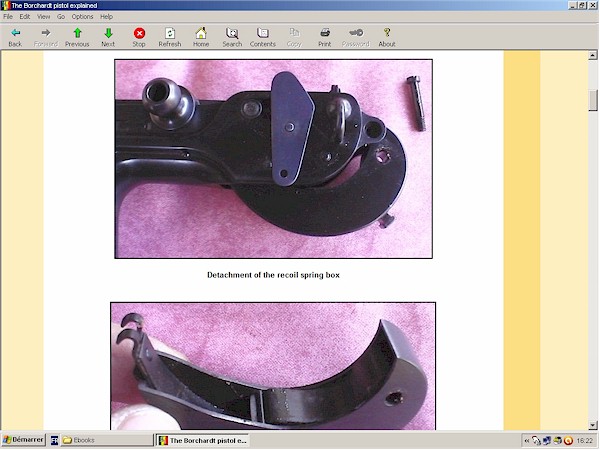Image resolution: width=600 pixels, height=450 pixels.
Task: Advance to Next page
Action: coord(108,37)
